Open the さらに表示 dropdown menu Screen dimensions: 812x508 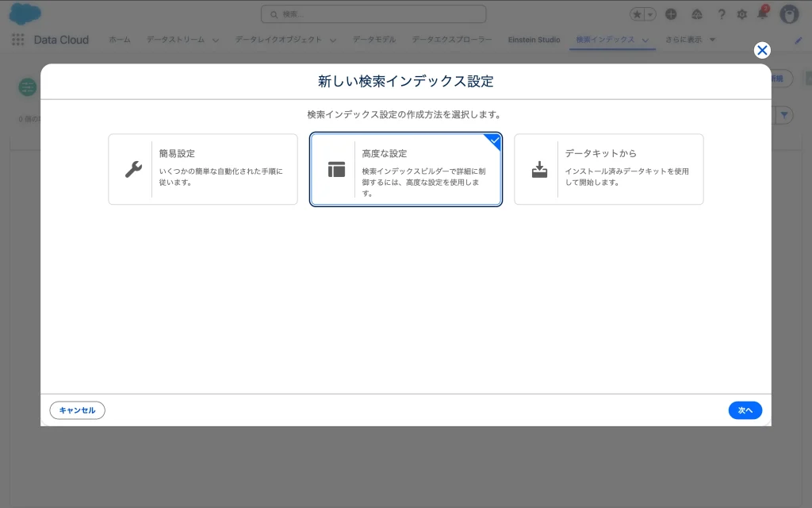click(x=690, y=40)
